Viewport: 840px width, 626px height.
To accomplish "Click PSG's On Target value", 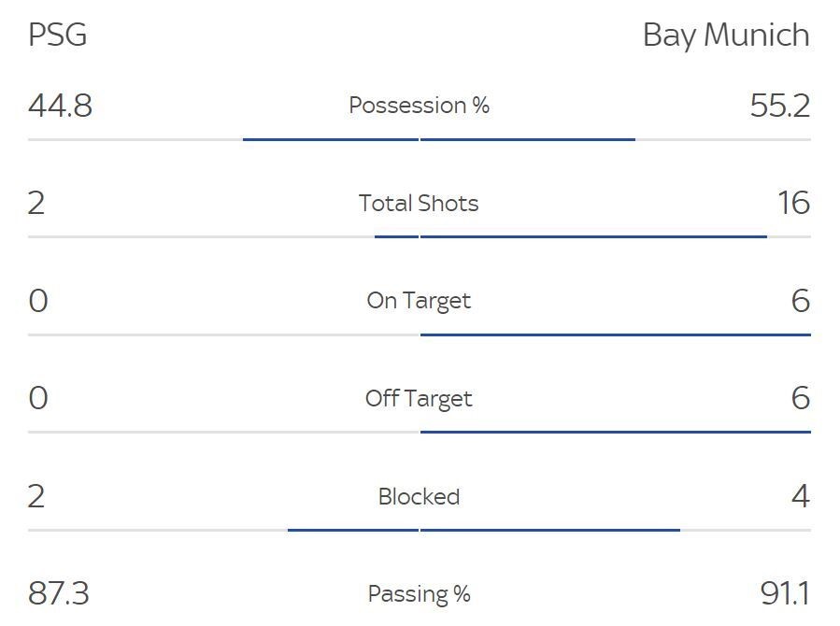I will (x=37, y=301).
